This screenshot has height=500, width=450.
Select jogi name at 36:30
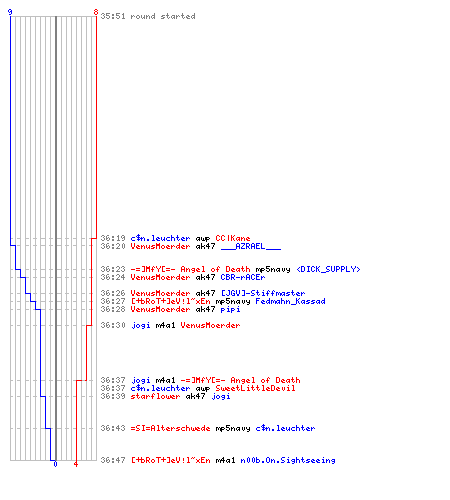pyautogui.click(x=141, y=325)
